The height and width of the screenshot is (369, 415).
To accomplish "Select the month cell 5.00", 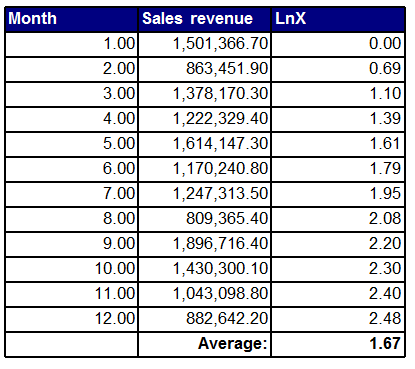I will pos(72,144).
